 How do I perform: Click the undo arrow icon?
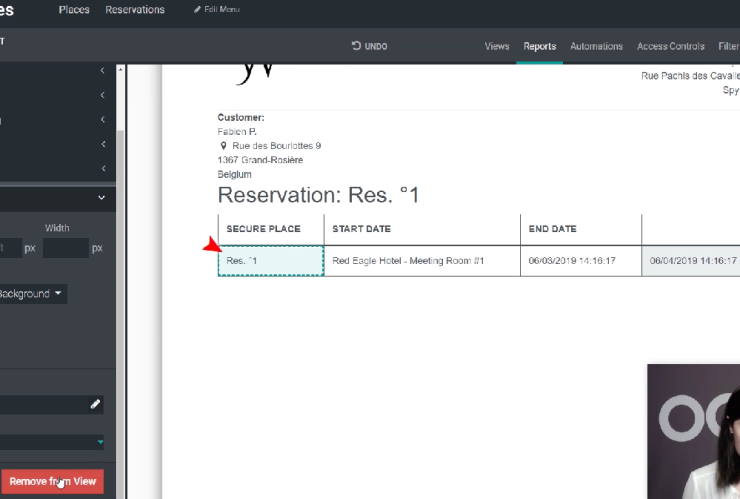(x=356, y=46)
